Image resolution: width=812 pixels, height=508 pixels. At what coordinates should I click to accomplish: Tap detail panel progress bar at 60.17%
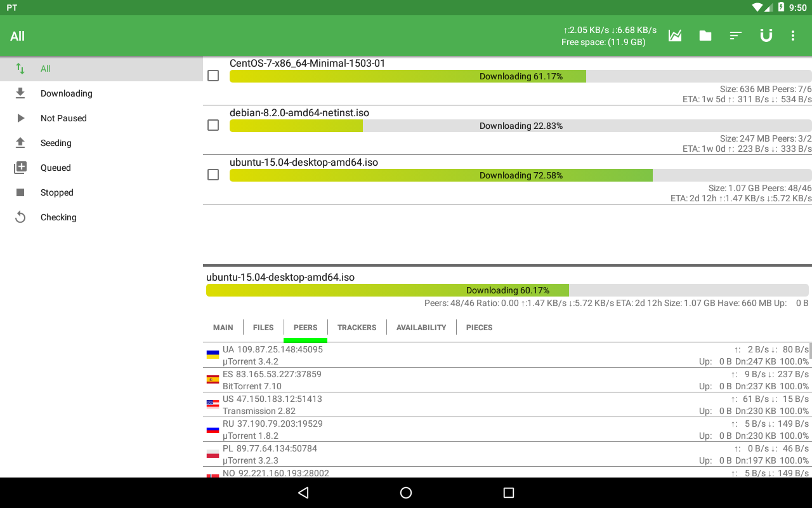tap(507, 290)
